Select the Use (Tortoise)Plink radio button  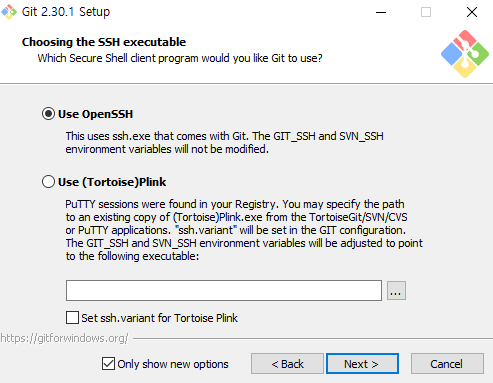click(48, 182)
